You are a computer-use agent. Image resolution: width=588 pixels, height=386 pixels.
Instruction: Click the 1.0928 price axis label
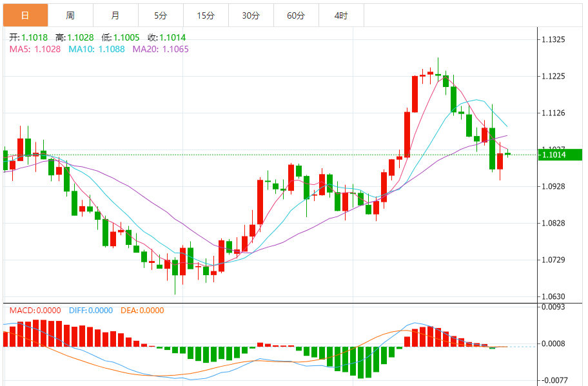point(553,186)
